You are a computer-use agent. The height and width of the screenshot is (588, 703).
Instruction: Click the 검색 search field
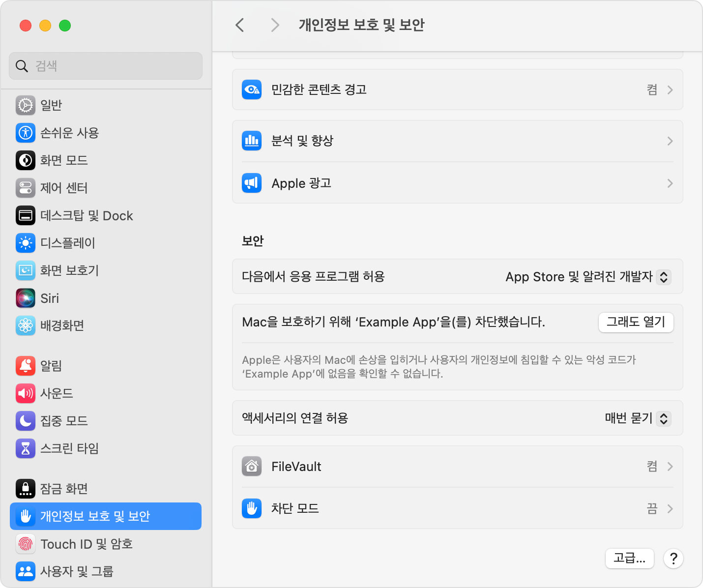(106, 66)
